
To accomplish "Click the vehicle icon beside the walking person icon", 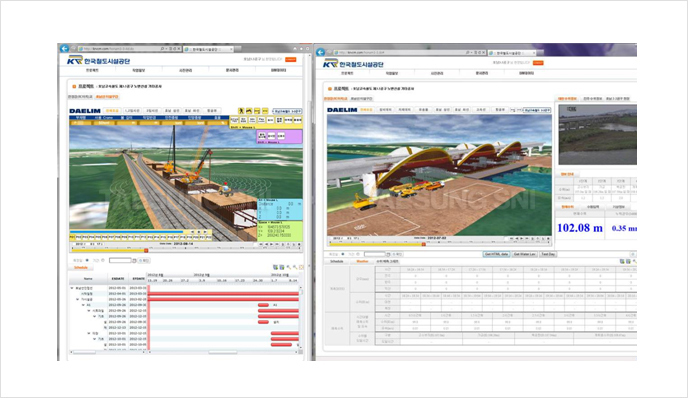I will click(249, 111).
